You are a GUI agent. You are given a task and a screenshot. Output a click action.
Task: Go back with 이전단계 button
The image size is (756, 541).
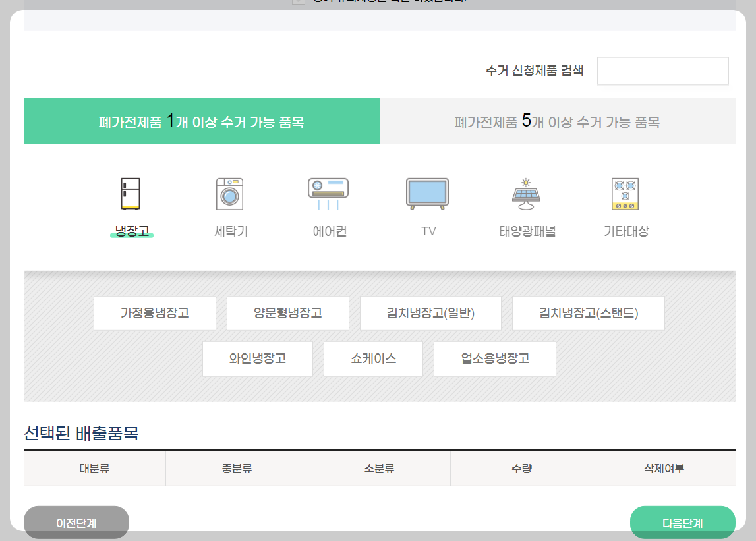click(76, 523)
